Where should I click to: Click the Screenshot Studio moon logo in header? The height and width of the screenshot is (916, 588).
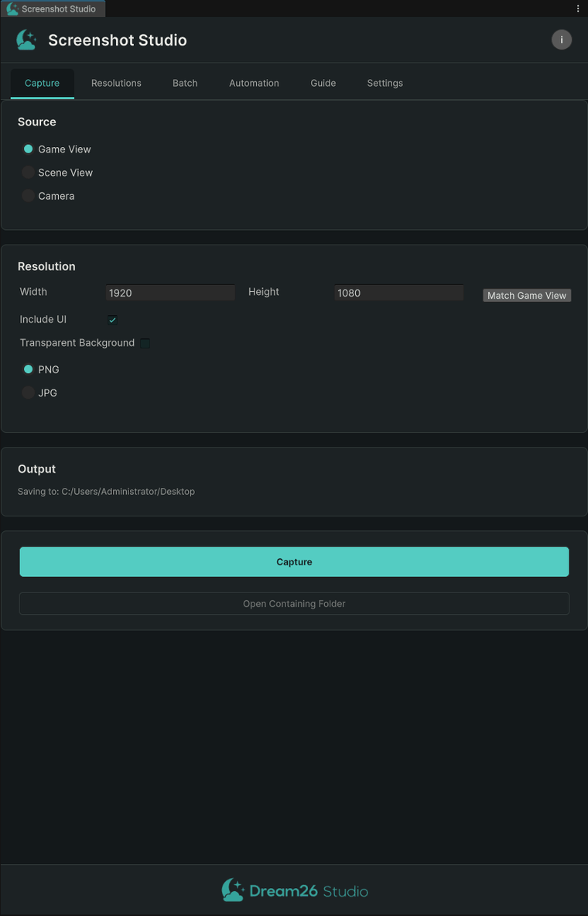26,39
